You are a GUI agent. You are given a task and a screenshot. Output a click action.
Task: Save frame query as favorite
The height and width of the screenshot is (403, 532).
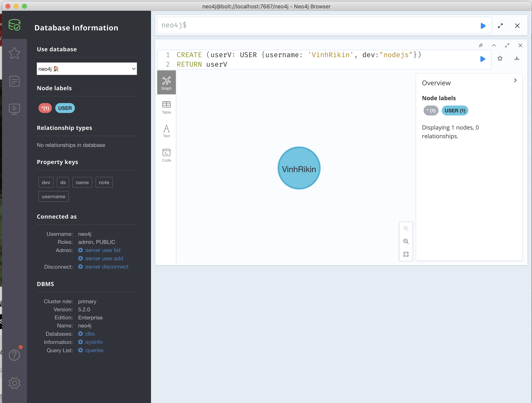(500, 58)
